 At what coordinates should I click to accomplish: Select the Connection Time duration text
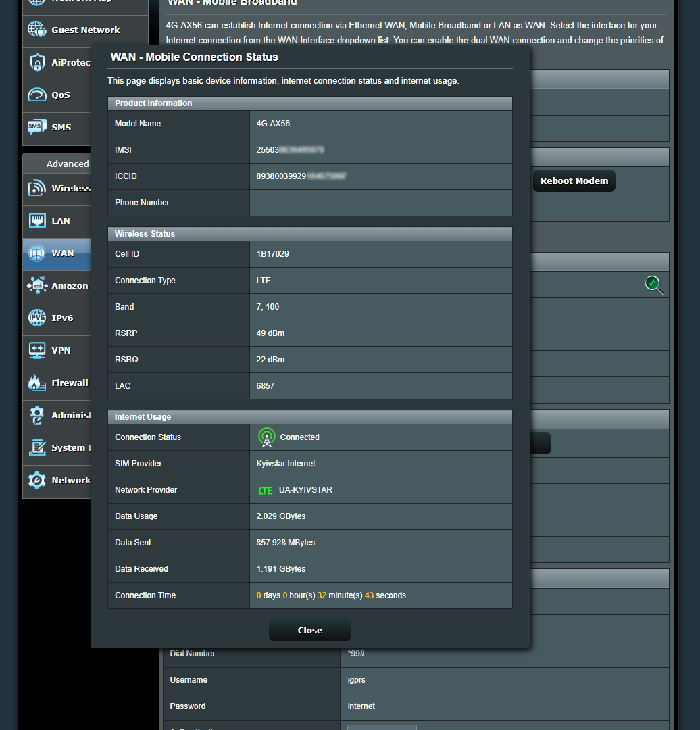coord(331,595)
